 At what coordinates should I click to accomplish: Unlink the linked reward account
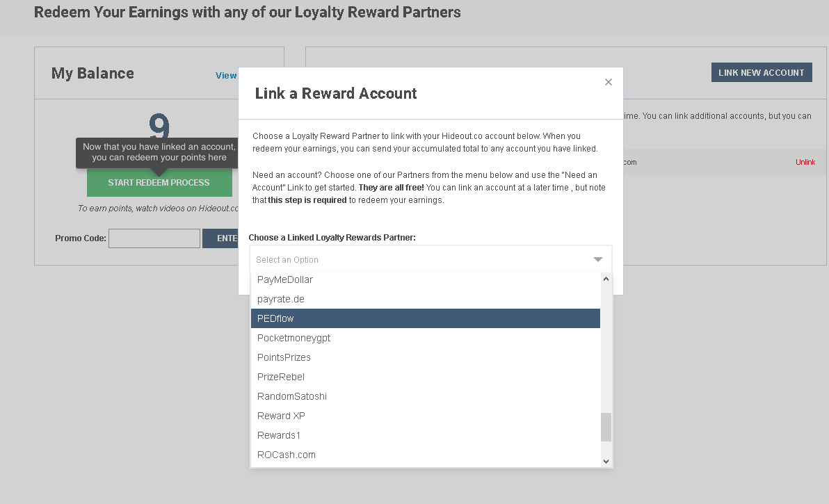(805, 163)
